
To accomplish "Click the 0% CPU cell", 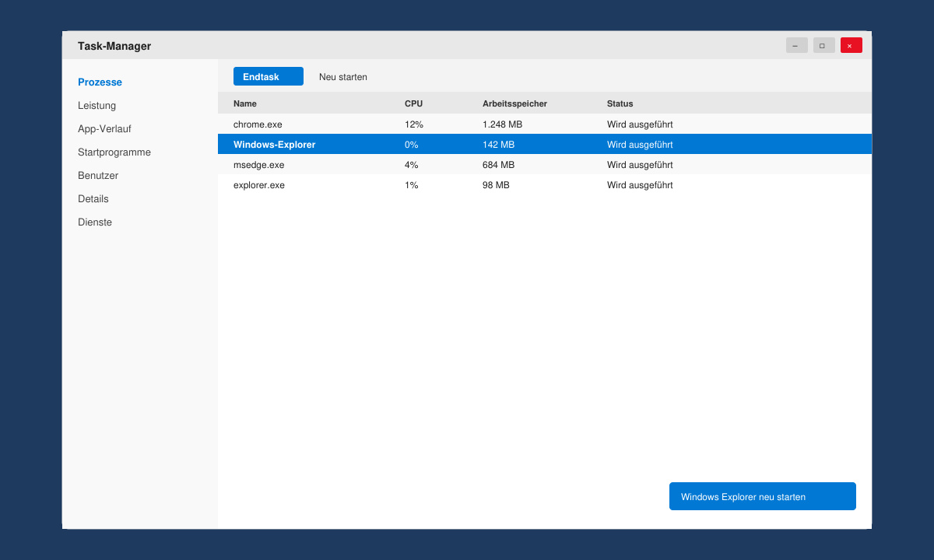I will [412, 145].
